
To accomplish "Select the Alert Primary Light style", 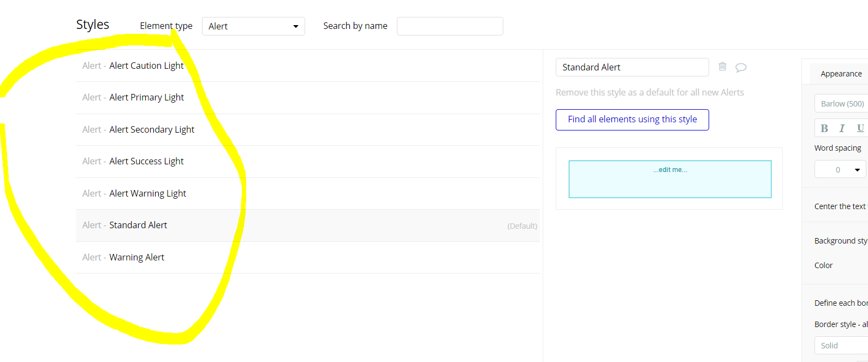I will pos(146,97).
